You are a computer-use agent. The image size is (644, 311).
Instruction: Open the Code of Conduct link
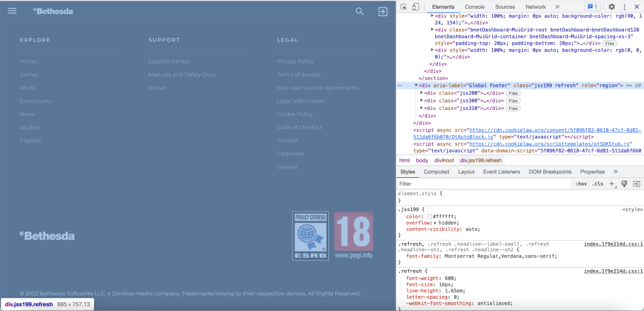click(x=299, y=127)
